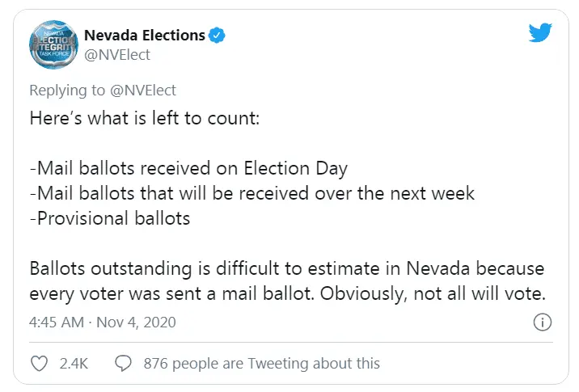579x392 pixels.
Task: Click the reply speech bubble icon
Action: coord(124,364)
